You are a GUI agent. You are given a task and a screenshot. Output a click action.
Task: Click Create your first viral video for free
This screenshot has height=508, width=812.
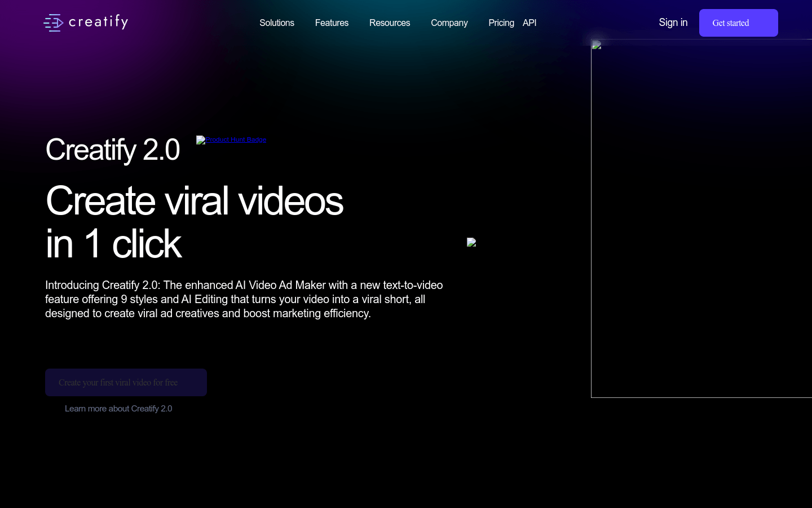point(126,382)
